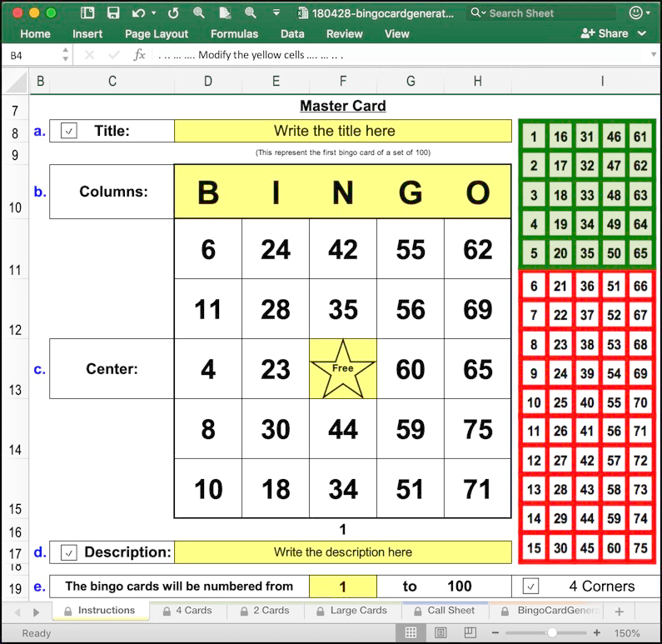Select row 13 header
Screen dimensions: 662x644
[15, 369]
